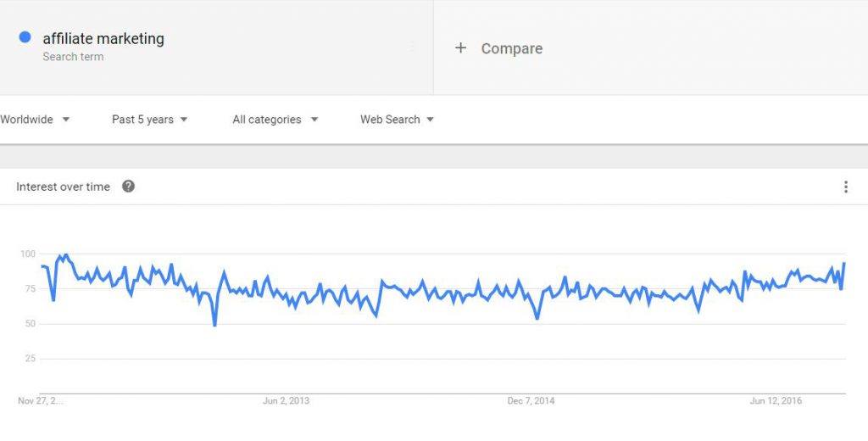Select the Jun 2, 2013 axis date
Image resolution: width=868 pixels, height=441 pixels.
point(286,400)
